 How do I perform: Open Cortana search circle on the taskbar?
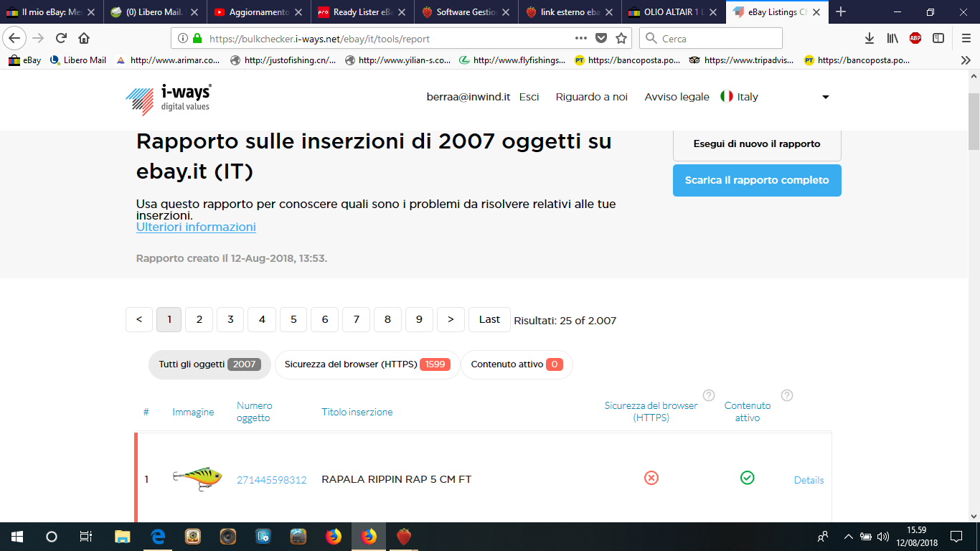(52, 537)
